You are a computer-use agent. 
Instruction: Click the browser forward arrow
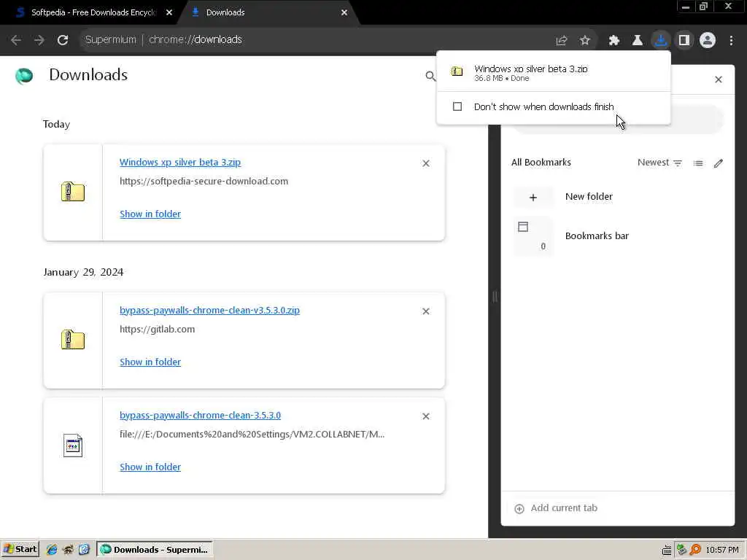[39, 40]
